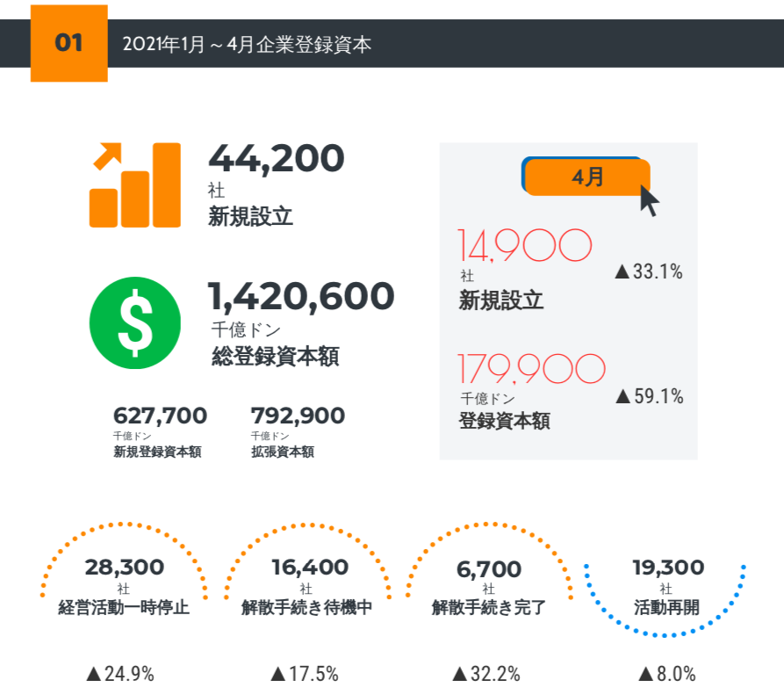Click the ▲8.0% change indicator
This screenshot has width=784, height=687.
coord(667,674)
